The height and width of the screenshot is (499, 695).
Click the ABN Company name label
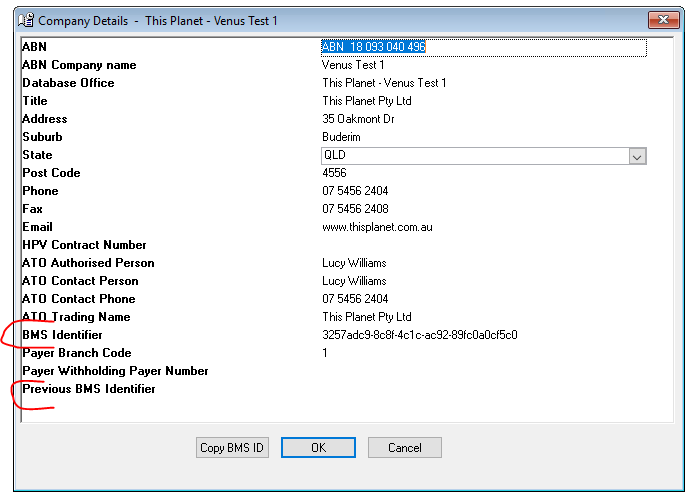coord(79,65)
